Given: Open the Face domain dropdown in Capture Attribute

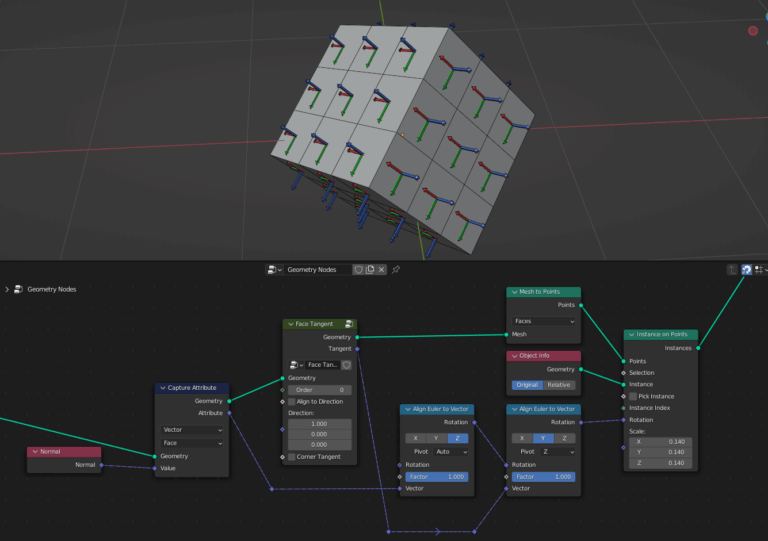Looking at the screenshot, I should click(192, 443).
